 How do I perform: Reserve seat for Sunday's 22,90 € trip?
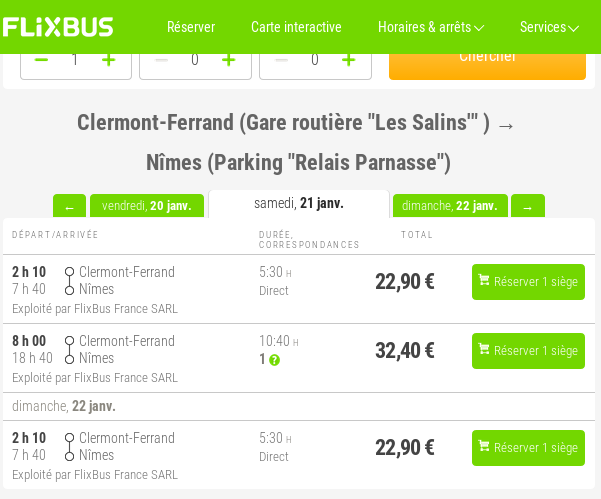pyautogui.click(x=528, y=448)
